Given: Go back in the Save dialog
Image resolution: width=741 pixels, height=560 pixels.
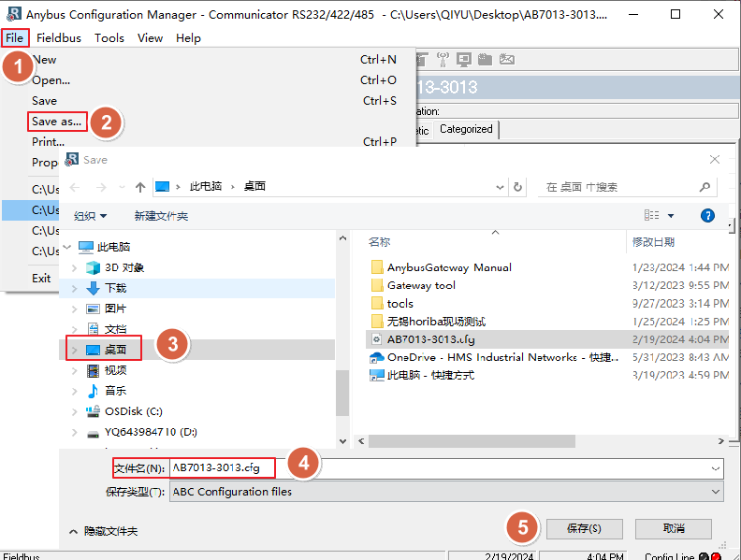Looking at the screenshot, I should click(x=75, y=188).
